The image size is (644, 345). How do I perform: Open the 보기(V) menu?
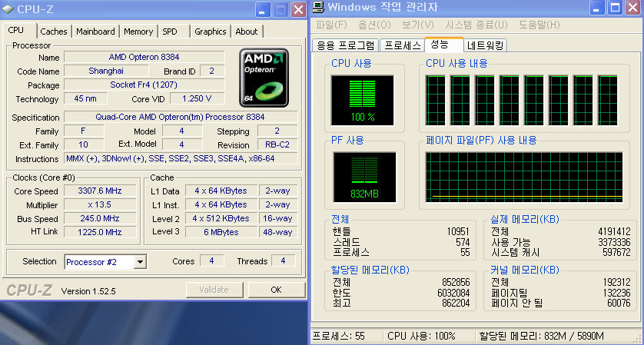tap(418, 25)
